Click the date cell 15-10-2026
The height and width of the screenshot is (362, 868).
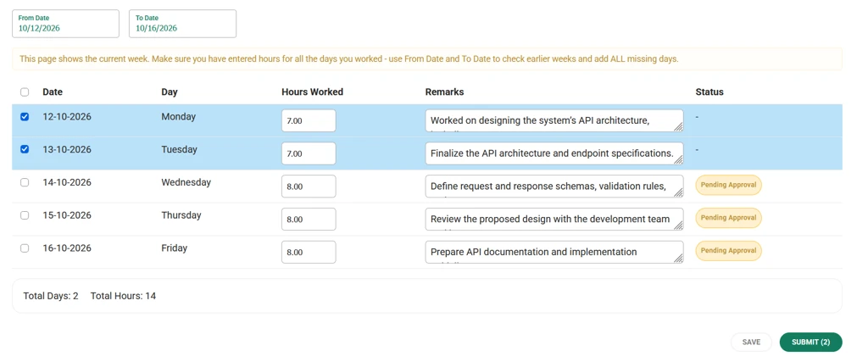point(67,215)
